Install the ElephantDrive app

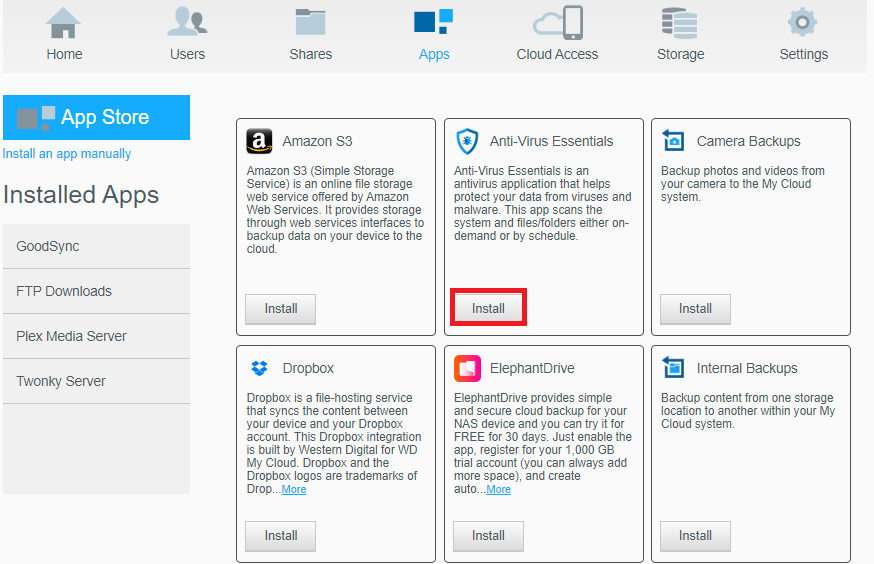[x=488, y=536]
